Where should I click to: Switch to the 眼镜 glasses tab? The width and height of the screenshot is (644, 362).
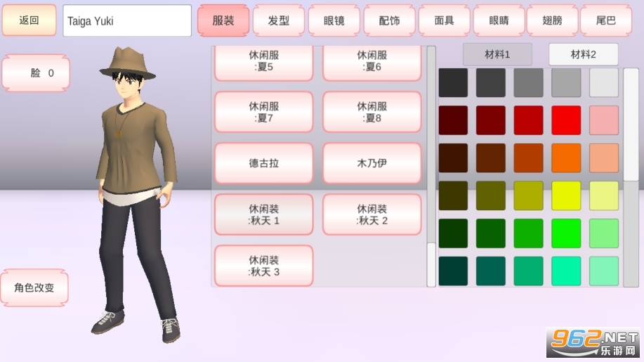[334, 21]
